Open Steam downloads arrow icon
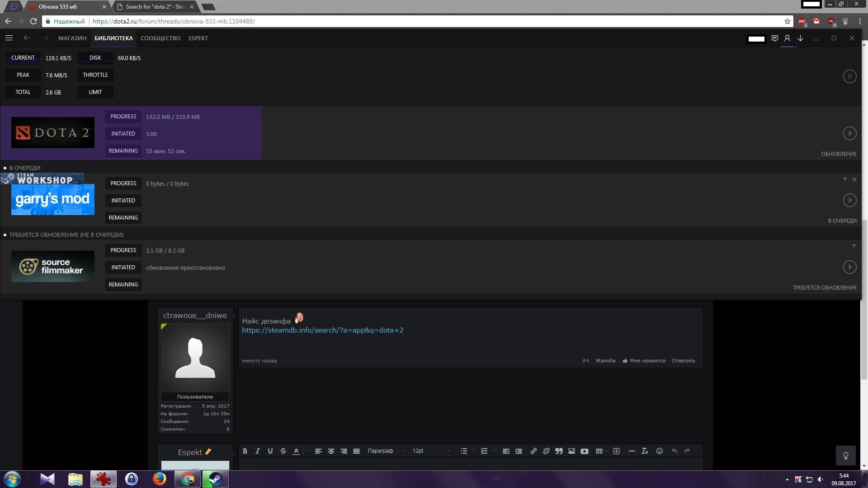Screen dimensions: 868x488 coord(800,38)
